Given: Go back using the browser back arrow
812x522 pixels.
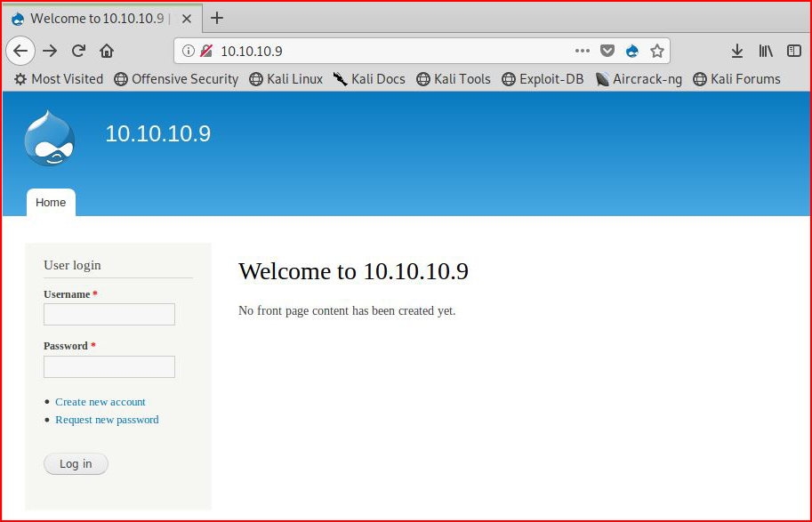Looking at the screenshot, I should (x=20, y=51).
